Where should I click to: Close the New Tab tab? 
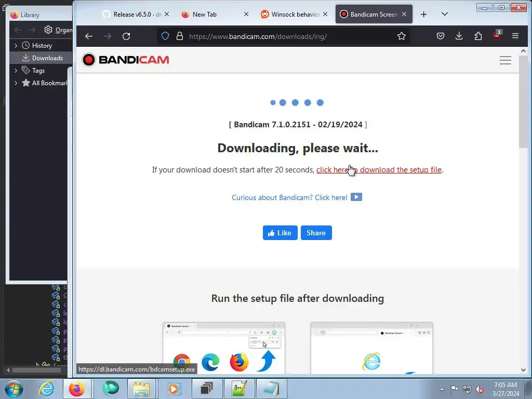click(246, 14)
